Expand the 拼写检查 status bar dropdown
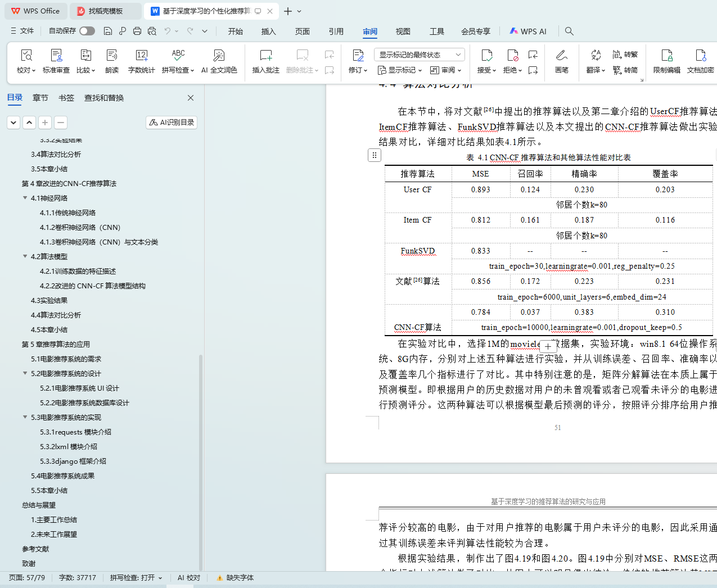The image size is (717, 588). [160, 578]
